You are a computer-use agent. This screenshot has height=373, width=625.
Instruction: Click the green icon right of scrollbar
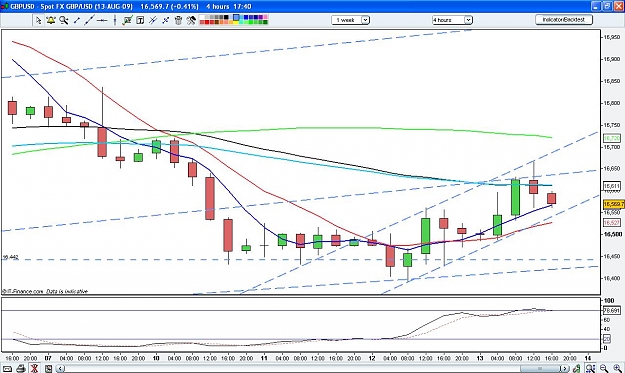[577, 369]
